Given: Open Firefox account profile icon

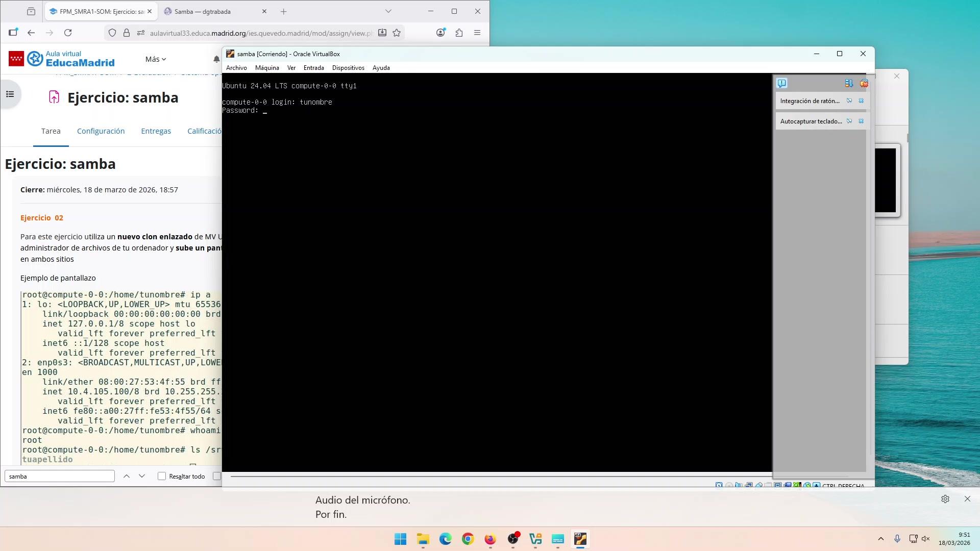Looking at the screenshot, I should 441,33.
